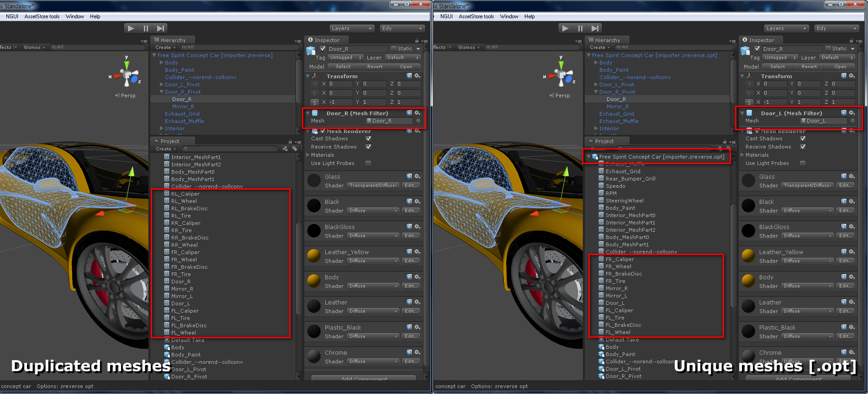The width and height of the screenshot is (868, 394).
Task: Click Edit button for Glass material, left window
Action: point(411,186)
